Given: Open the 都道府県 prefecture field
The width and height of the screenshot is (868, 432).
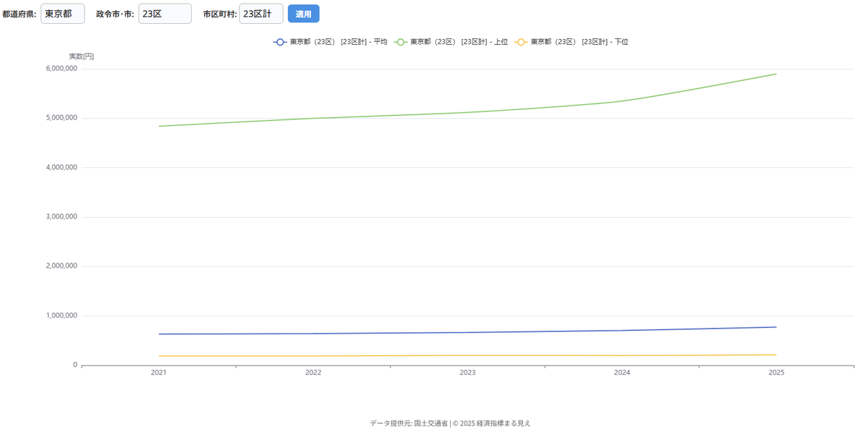Looking at the screenshot, I should 62,14.
